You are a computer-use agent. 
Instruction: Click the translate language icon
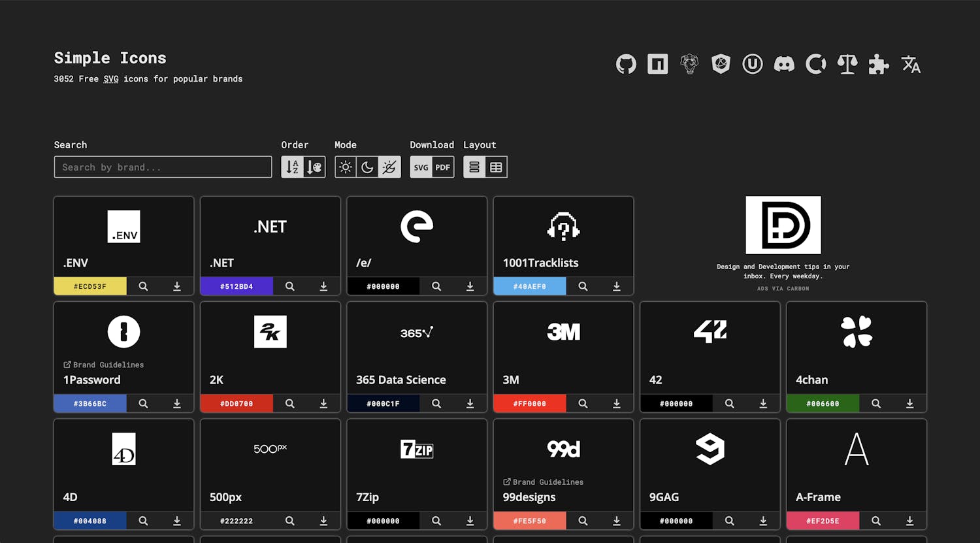tap(911, 64)
